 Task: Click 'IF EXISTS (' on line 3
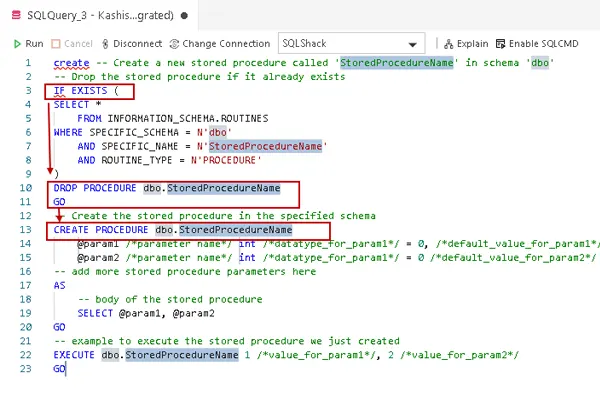(x=86, y=91)
